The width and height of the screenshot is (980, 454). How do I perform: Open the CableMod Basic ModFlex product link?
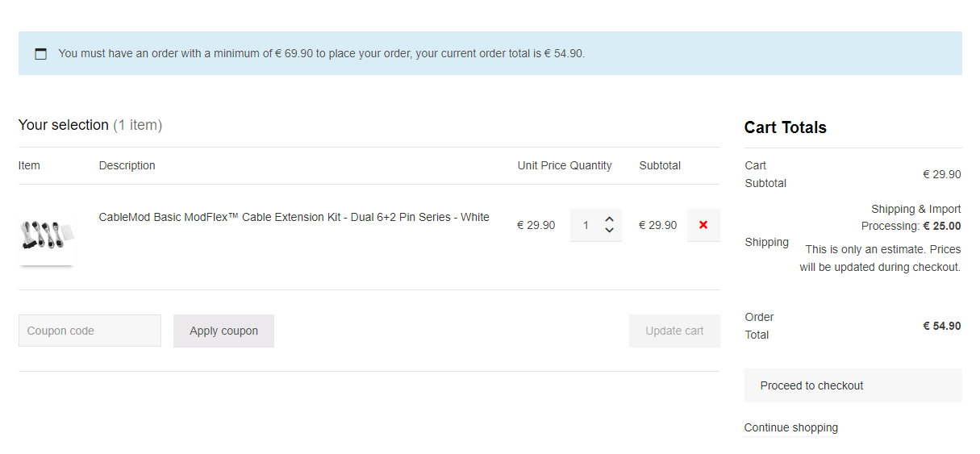point(294,217)
